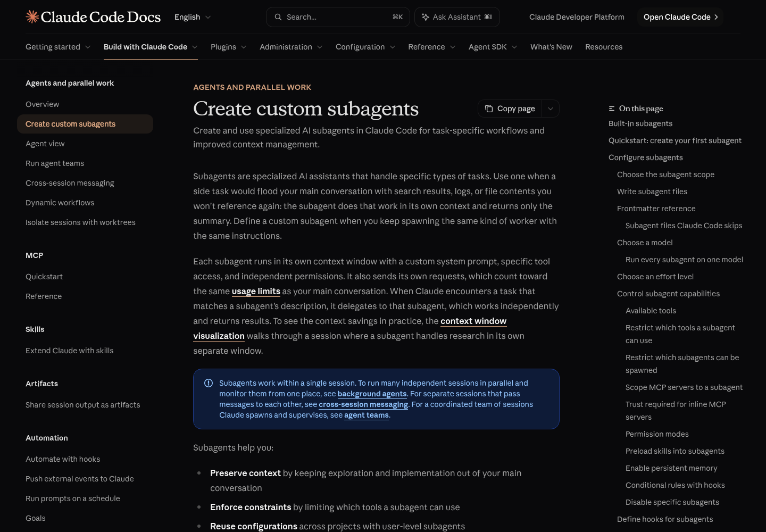Open the Reference nav dropdown
766x532 pixels.
click(x=432, y=47)
